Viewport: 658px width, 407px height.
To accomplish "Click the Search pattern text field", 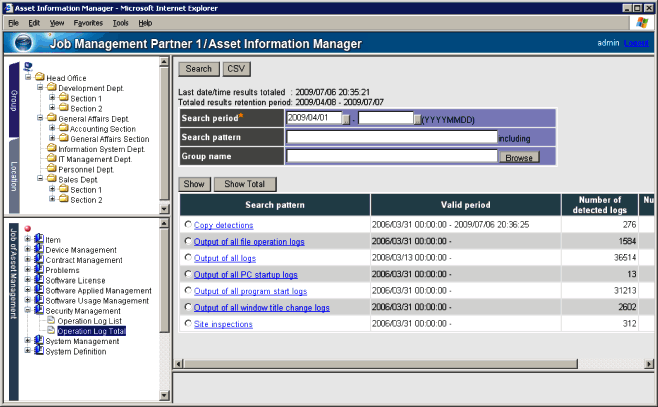I will click(x=391, y=137).
